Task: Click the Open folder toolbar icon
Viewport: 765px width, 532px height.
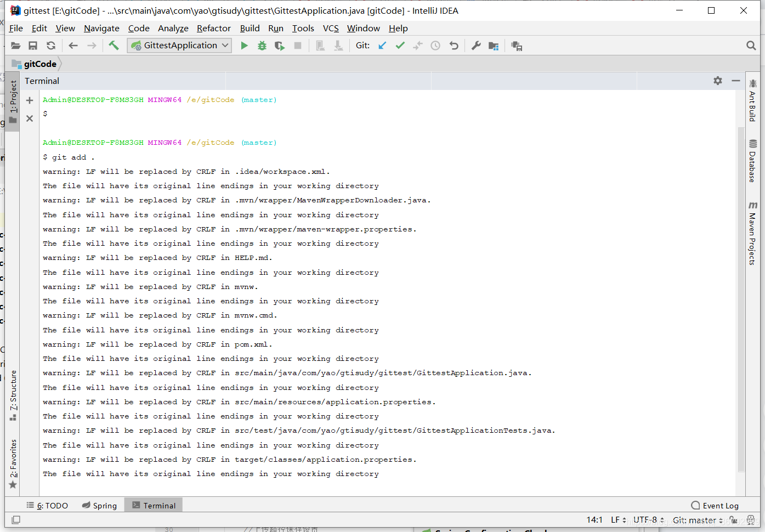Action: (x=16, y=46)
